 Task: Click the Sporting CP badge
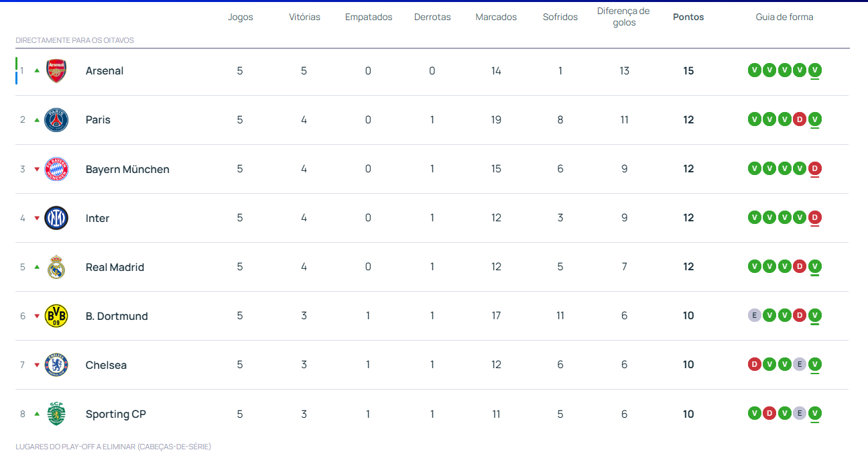coord(56,414)
